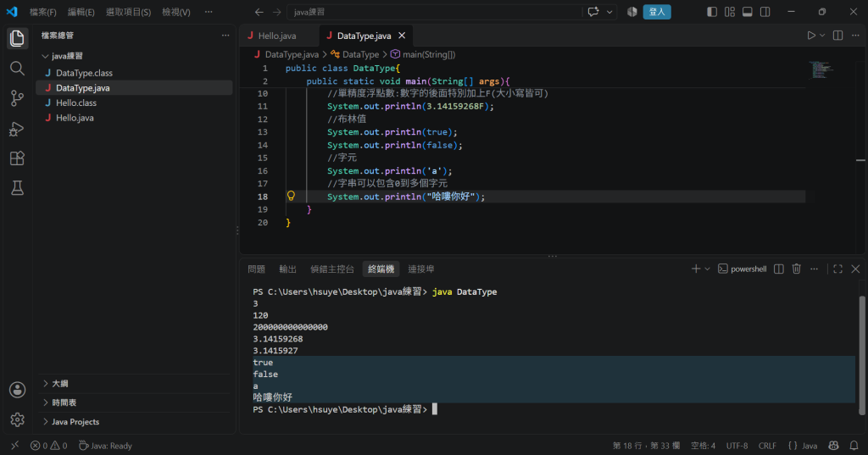Split the terminal panel
The height and width of the screenshot is (455, 868).
[x=779, y=269]
